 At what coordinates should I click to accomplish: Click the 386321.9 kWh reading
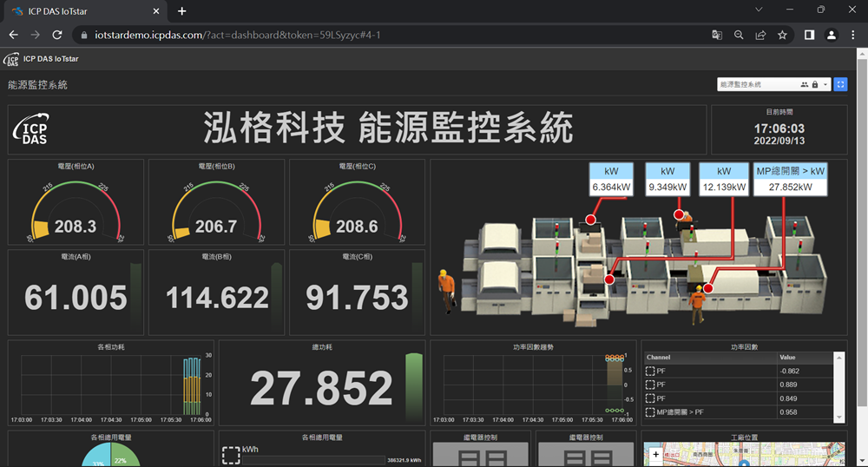(404, 460)
